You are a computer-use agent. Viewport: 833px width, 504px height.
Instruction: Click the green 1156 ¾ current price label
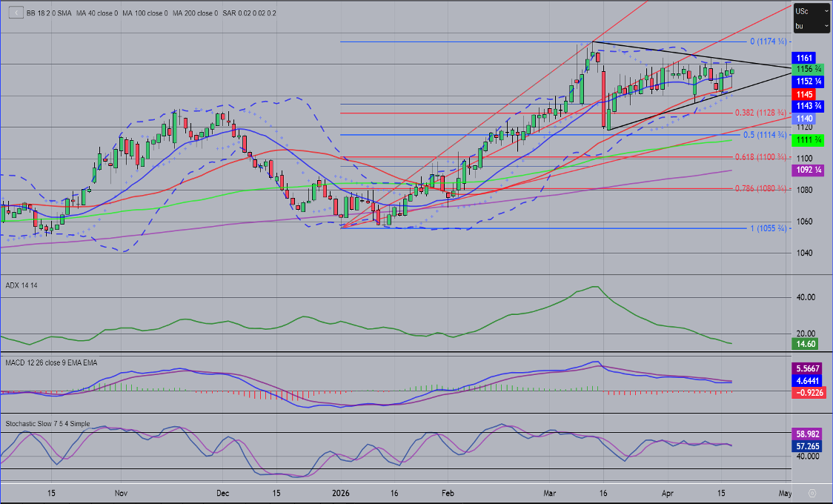[x=805, y=69]
